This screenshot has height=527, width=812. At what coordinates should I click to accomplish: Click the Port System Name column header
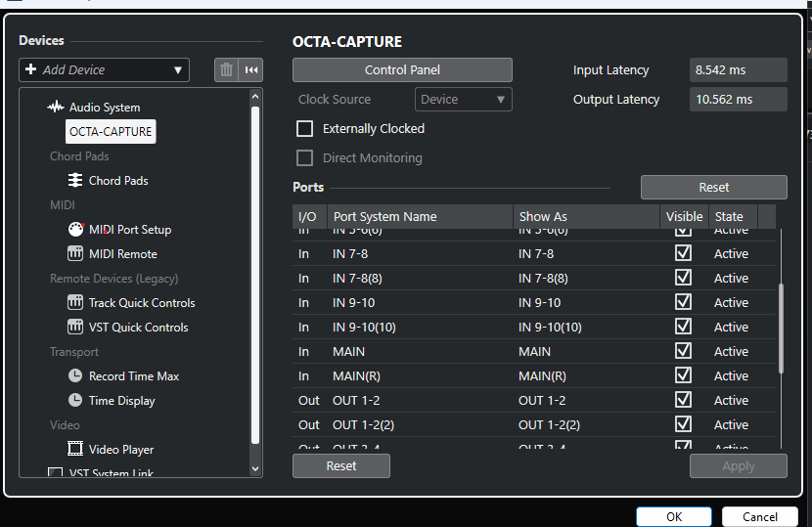pos(420,216)
